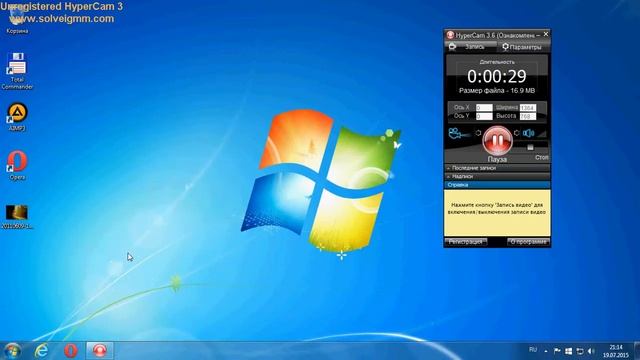Open the system volume tray icon
Image resolution: width=640 pixels, height=360 pixels.
591,351
